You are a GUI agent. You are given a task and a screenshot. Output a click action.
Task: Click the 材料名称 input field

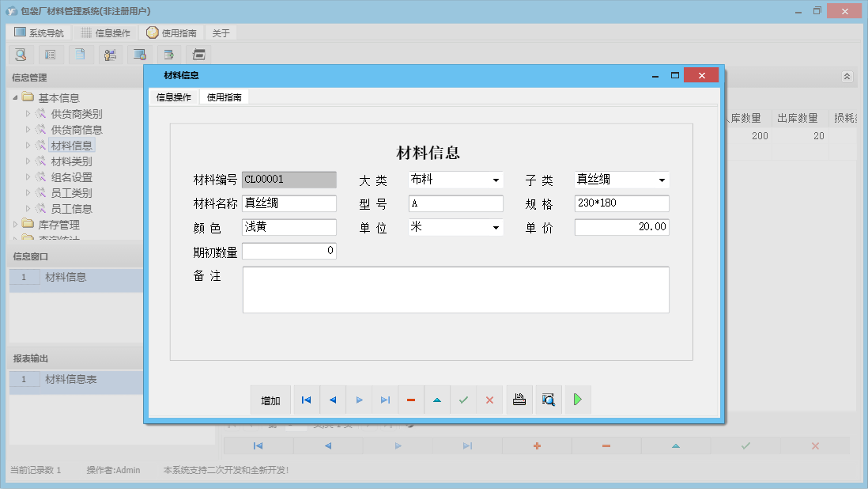[x=289, y=203]
